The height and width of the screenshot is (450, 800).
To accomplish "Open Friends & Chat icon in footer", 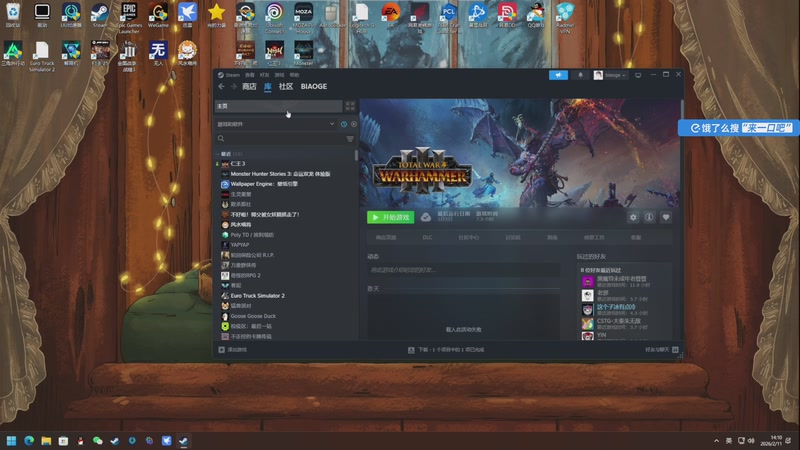I will coord(676,350).
